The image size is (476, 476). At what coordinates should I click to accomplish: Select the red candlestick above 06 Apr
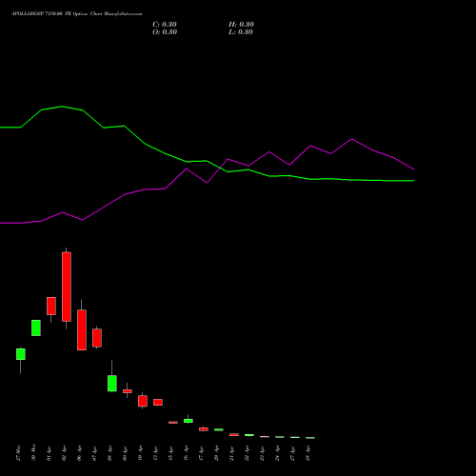click(82, 329)
